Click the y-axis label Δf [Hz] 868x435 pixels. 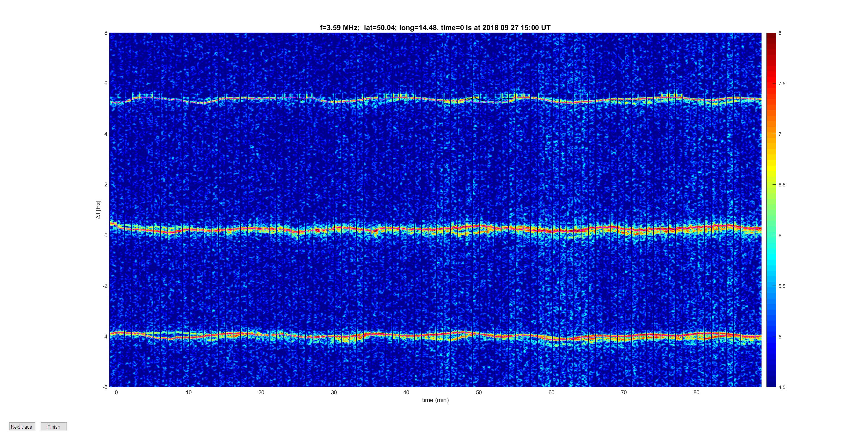[x=98, y=210]
